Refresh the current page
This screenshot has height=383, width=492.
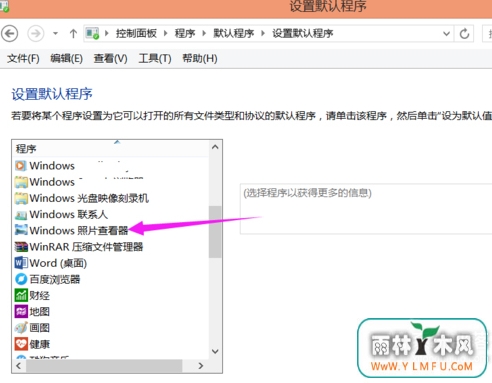(x=464, y=34)
